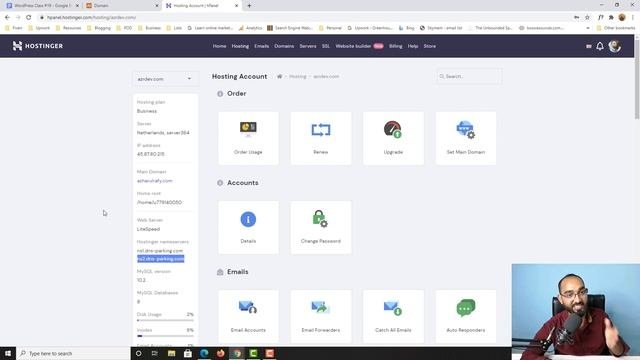Click the Windows taskbar search box
The image size is (640, 360).
pos(73,353)
